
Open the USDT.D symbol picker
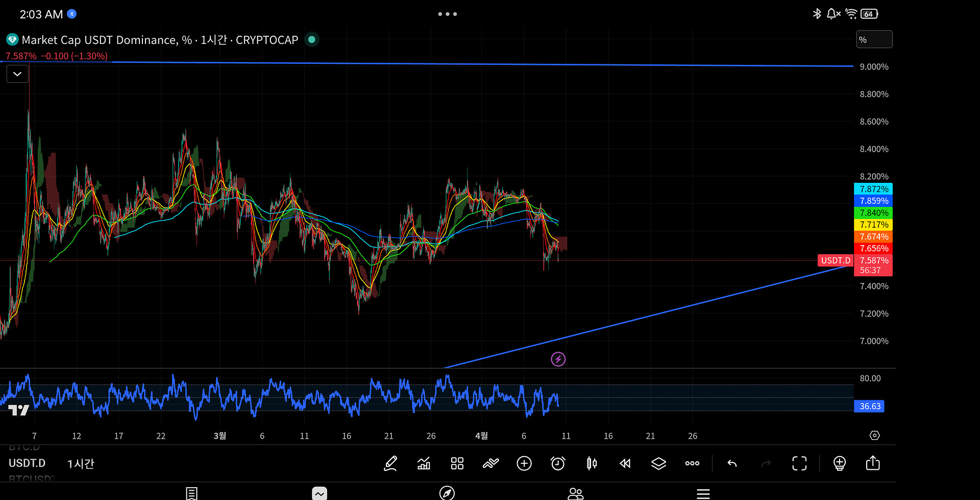(27, 463)
